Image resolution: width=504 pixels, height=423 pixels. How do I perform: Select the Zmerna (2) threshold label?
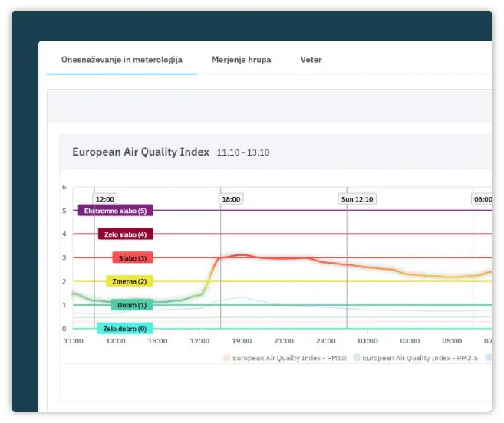click(x=129, y=281)
